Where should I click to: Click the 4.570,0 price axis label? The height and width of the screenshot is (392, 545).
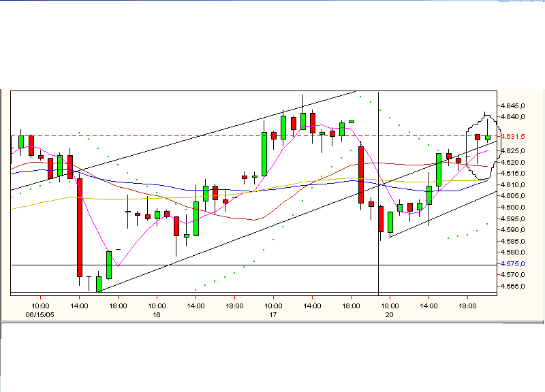pos(513,275)
